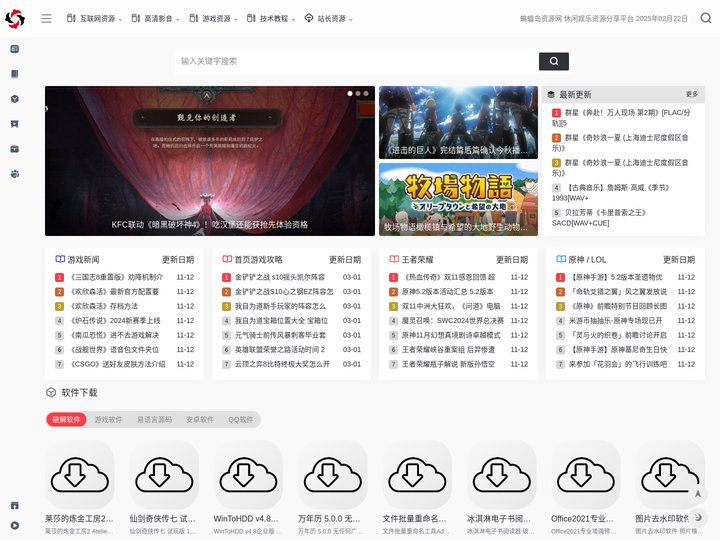This screenshot has width=720, height=540.
Task: Click the briefcase icon in left sidebar
Action: click(15, 149)
